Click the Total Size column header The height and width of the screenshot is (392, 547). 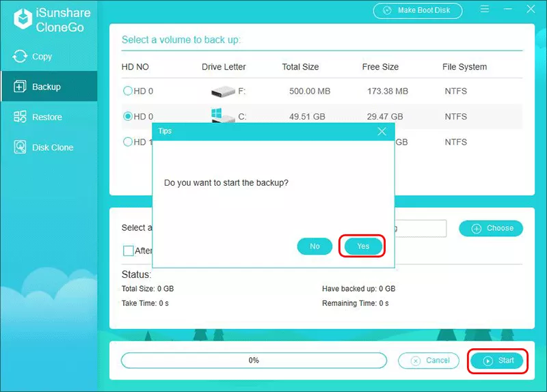(300, 67)
